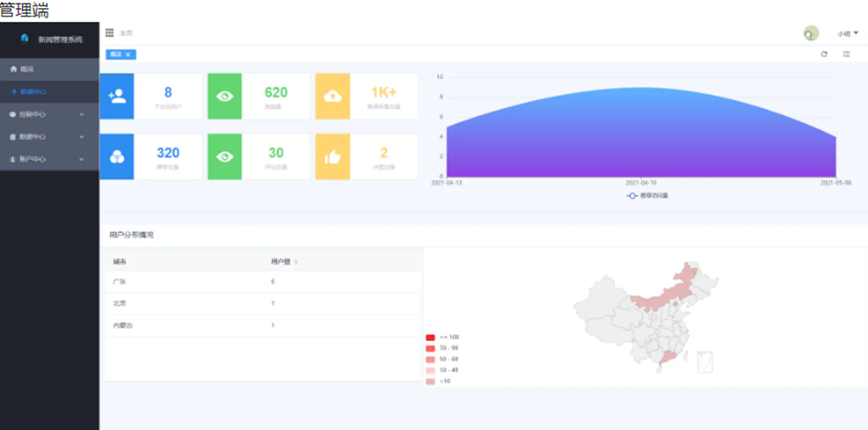Click the yellow cloud upload icon
Viewport: 868px width, 430px height.
[x=333, y=96]
